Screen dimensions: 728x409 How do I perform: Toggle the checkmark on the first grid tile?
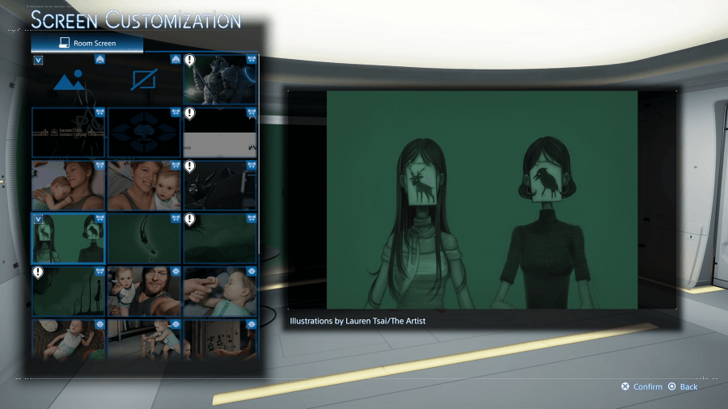click(x=38, y=60)
